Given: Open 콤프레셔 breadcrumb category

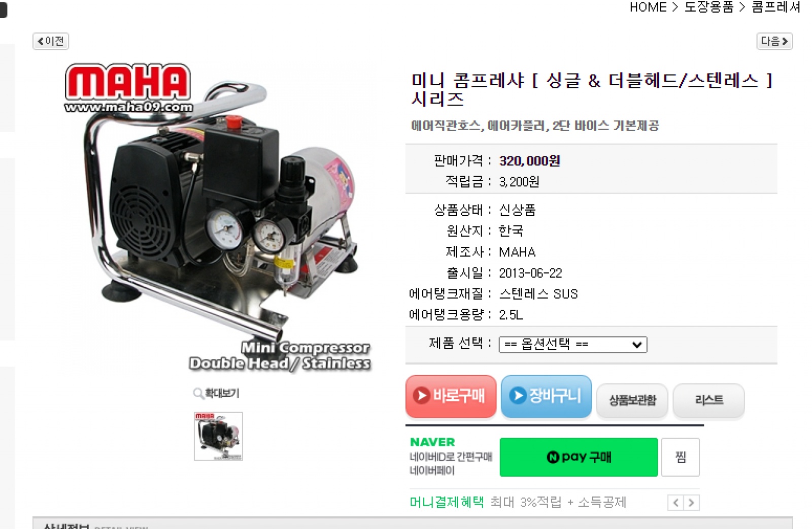Looking at the screenshot, I should coord(776,7).
